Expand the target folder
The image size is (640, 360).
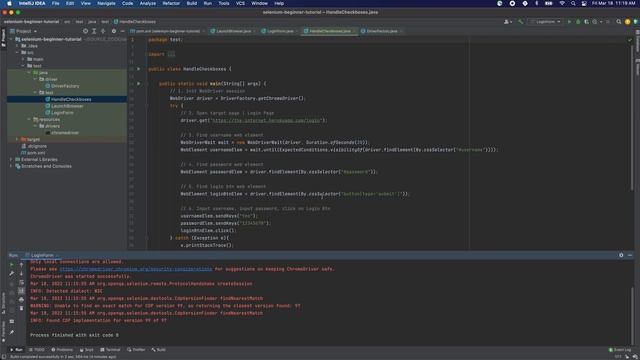pyautogui.click(x=18, y=140)
